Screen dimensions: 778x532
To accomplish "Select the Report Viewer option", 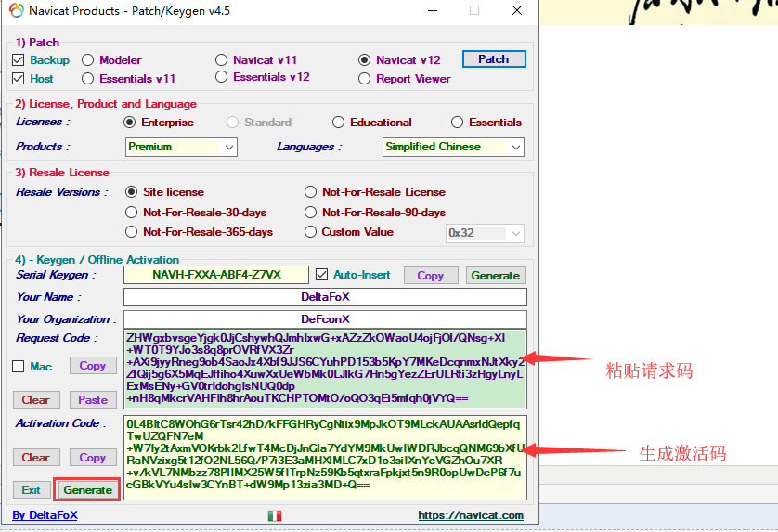I will pos(364,78).
